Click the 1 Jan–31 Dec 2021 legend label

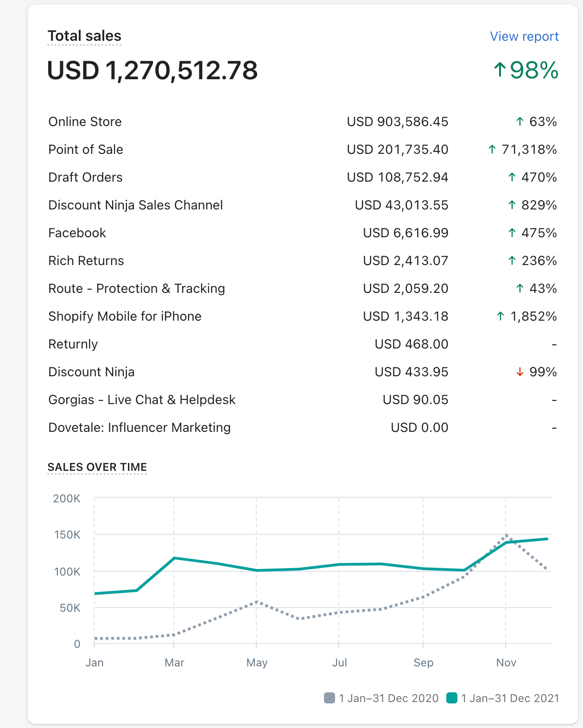pos(510,698)
